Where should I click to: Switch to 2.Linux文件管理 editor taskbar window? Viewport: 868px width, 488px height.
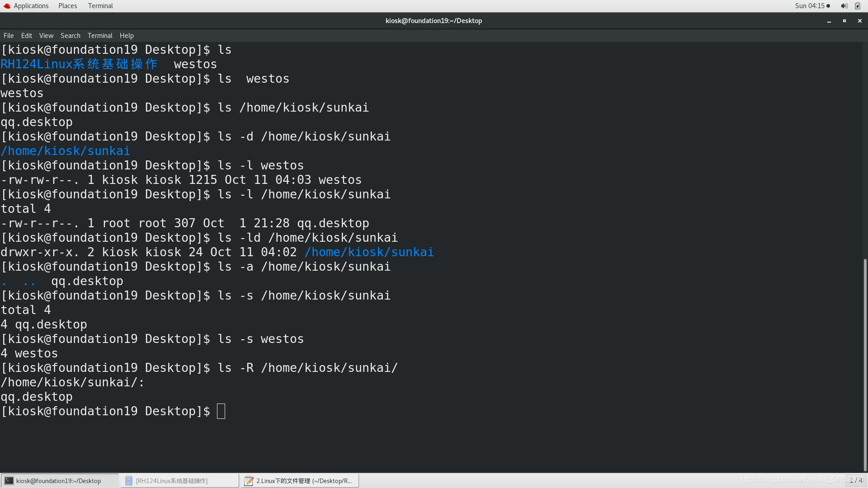(x=300, y=481)
